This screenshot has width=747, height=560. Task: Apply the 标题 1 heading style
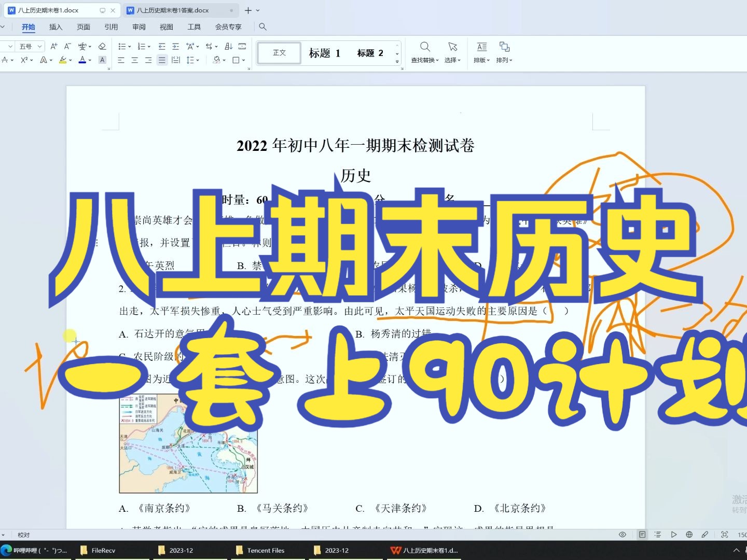[325, 53]
